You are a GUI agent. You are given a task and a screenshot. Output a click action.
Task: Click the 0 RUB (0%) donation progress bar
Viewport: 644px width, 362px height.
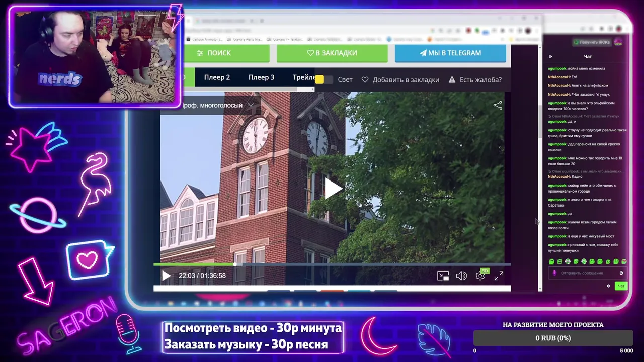click(x=553, y=338)
